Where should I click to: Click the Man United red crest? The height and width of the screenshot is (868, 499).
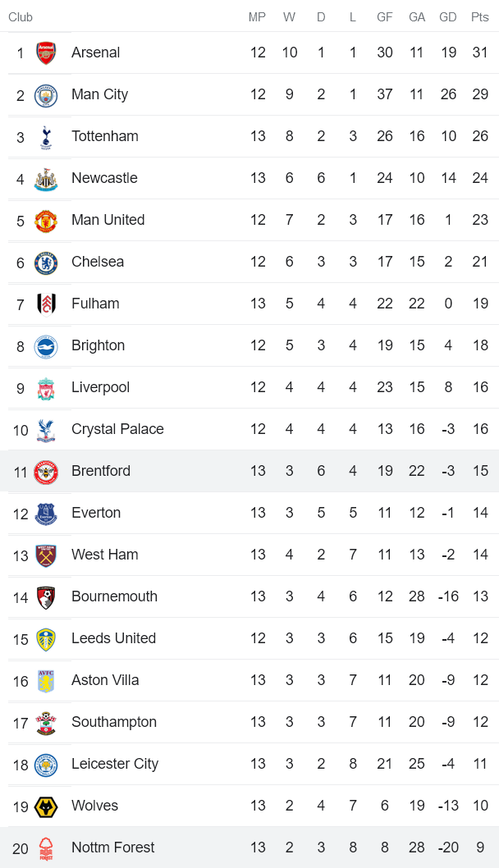[x=46, y=221]
